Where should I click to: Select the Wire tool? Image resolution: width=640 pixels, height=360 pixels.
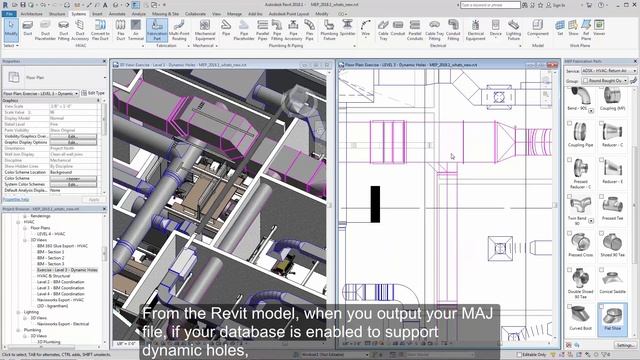point(366,28)
